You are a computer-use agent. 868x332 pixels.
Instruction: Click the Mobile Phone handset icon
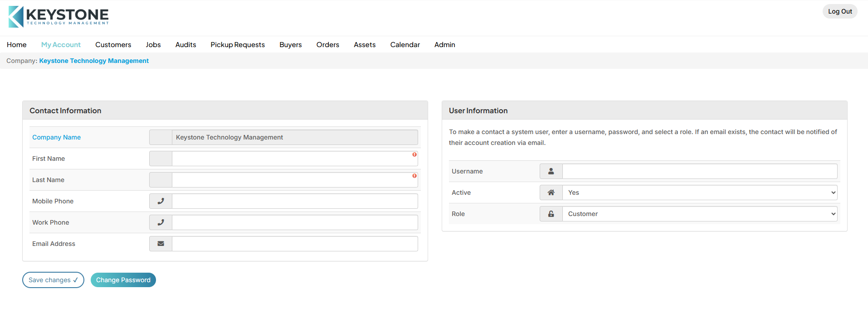pyautogui.click(x=161, y=201)
